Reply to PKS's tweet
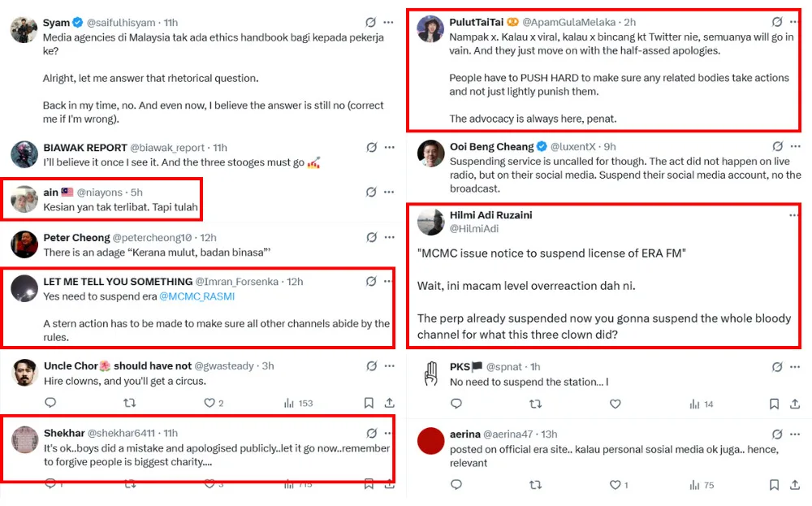 point(456,404)
